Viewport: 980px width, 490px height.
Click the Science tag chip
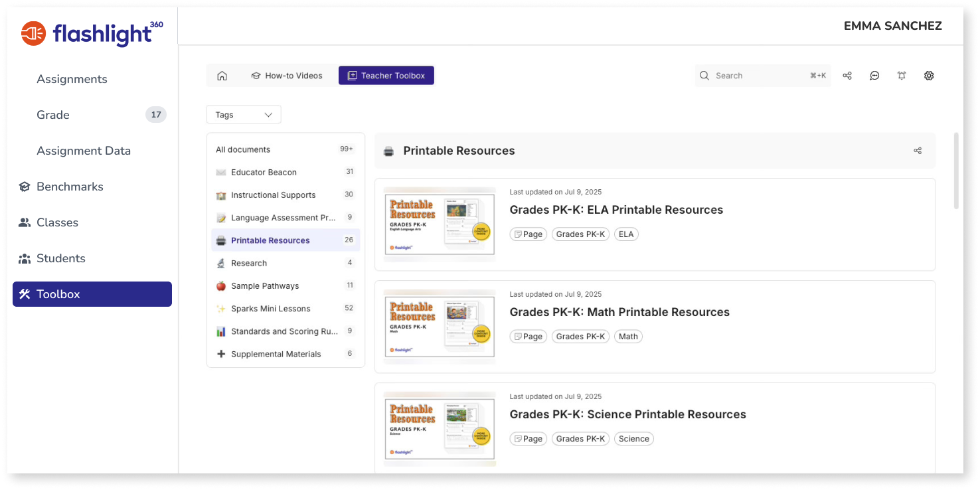pyautogui.click(x=634, y=439)
